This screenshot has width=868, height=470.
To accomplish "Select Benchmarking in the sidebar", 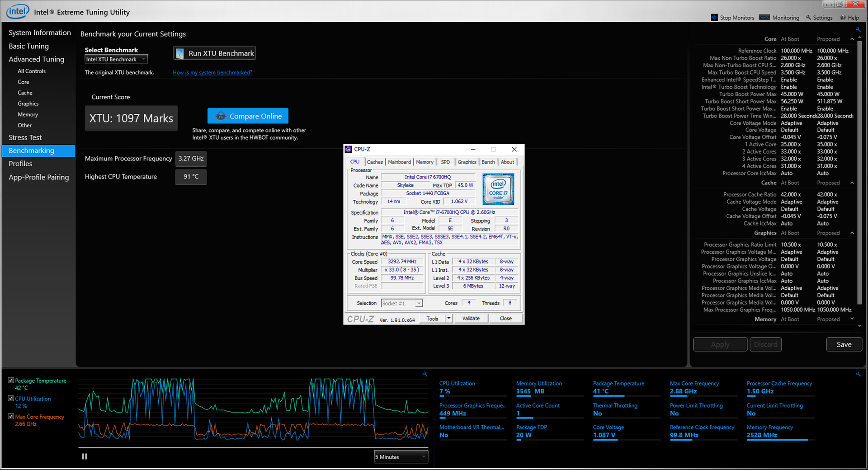I will (39, 150).
